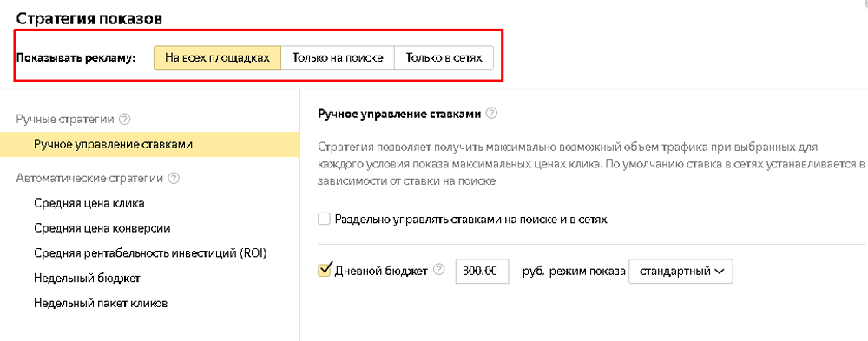Select На всех площадках option
Screen dimensions: 868x341
point(218,58)
